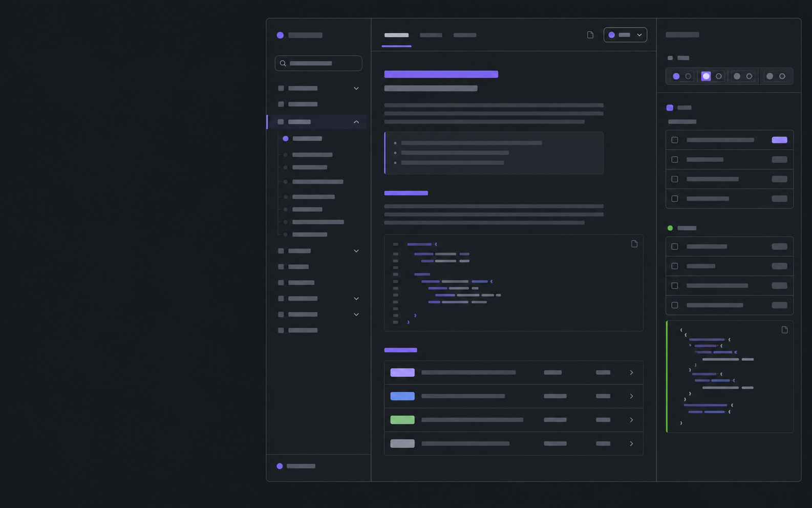The width and height of the screenshot is (812, 508).
Task: Expand the topmost sidebar section with a down chevron
Action: (356, 89)
